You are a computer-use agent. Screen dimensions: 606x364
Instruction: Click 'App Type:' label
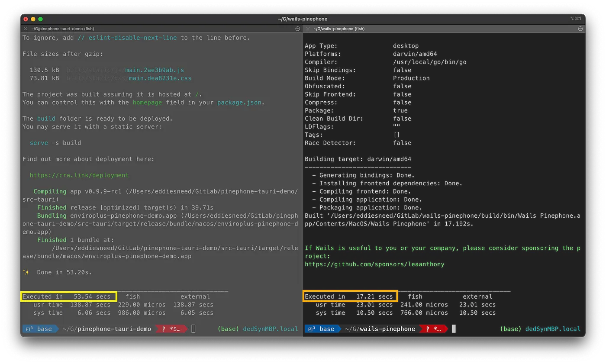click(x=321, y=46)
